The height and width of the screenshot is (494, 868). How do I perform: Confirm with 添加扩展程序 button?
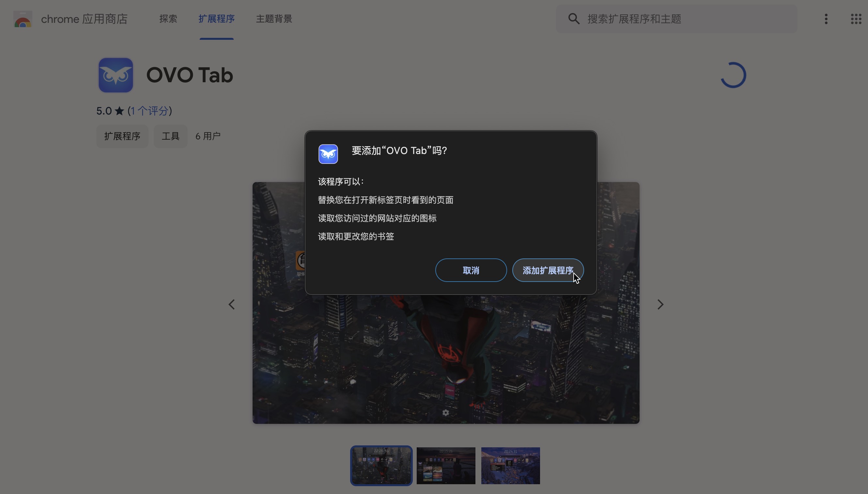pyautogui.click(x=548, y=270)
